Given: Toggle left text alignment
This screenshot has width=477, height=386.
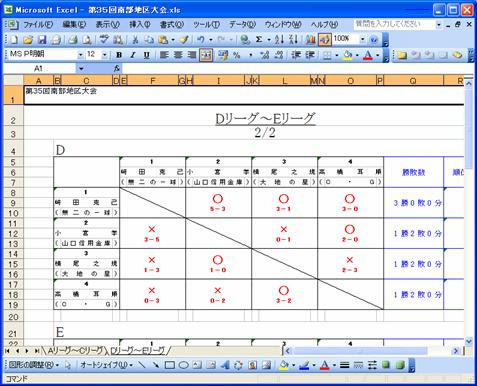Looking at the screenshot, I should click(x=164, y=55).
